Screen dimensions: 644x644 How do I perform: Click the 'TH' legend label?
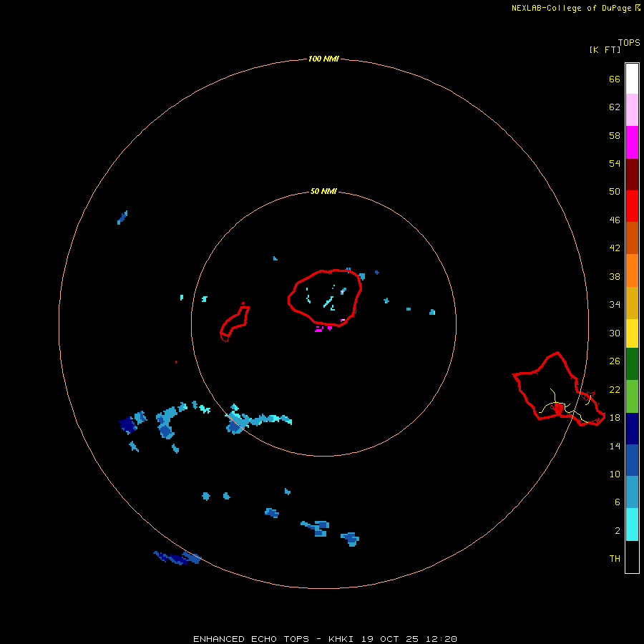tap(615, 559)
